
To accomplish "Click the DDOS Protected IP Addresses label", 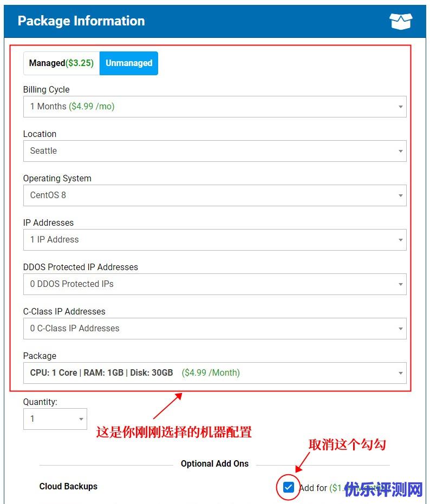I will (81, 267).
